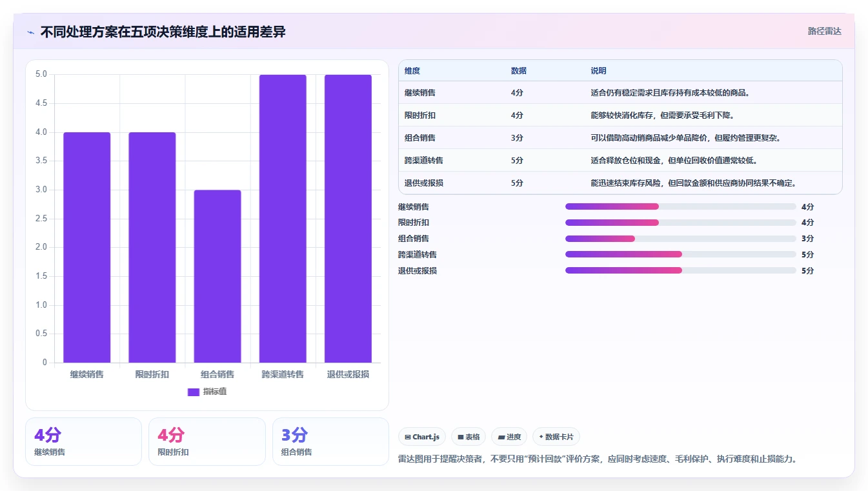
Task: Click the 继续销售 progress bar
Action: 681,206
